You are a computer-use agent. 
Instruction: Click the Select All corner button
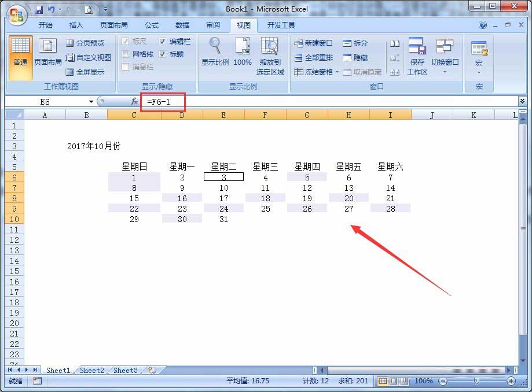tap(14, 115)
